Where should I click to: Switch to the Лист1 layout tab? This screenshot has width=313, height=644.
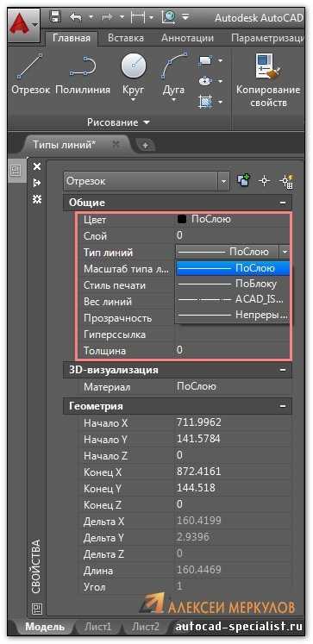(97, 627)
